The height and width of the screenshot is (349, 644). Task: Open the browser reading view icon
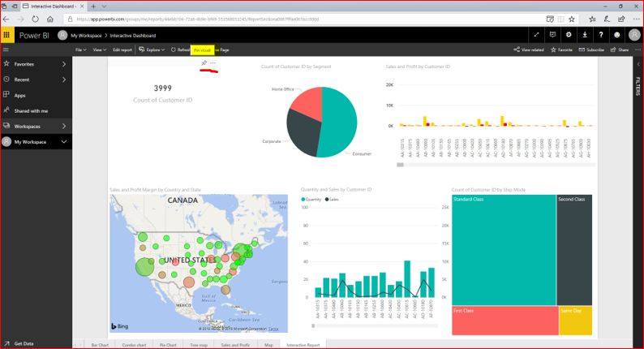pos(561,19)
